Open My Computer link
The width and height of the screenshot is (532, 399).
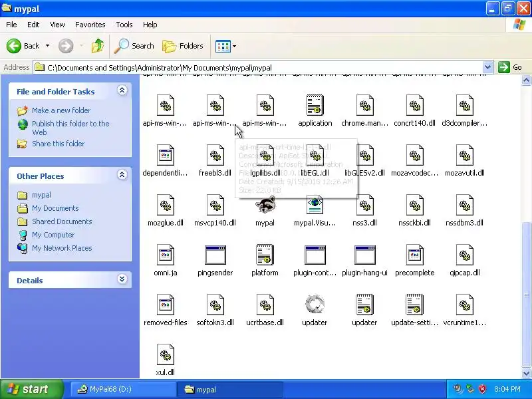coord(53,235)
